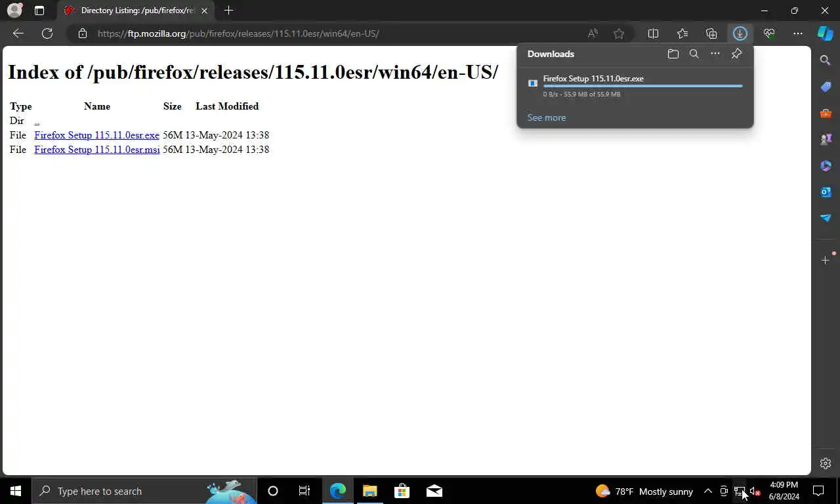Open sidebar Outlook icon
This screenshot has height=504, width=840.
826,192
